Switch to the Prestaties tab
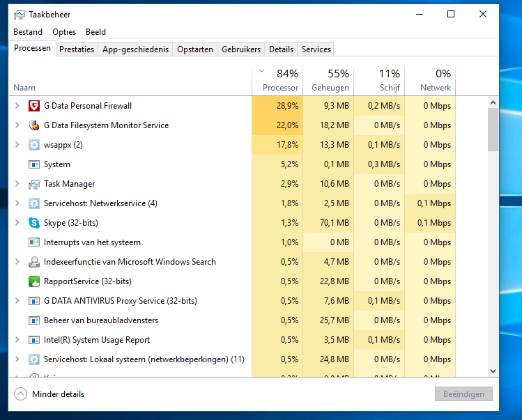Screen dimensions: 522x420 click(x=77, y=49)
